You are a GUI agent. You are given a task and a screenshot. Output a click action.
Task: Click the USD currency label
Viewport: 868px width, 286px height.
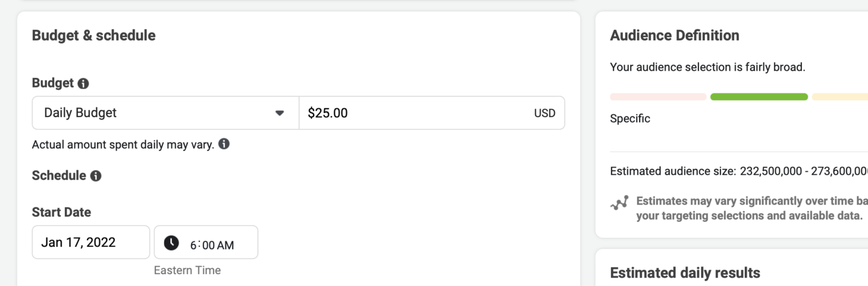[545, 113]
